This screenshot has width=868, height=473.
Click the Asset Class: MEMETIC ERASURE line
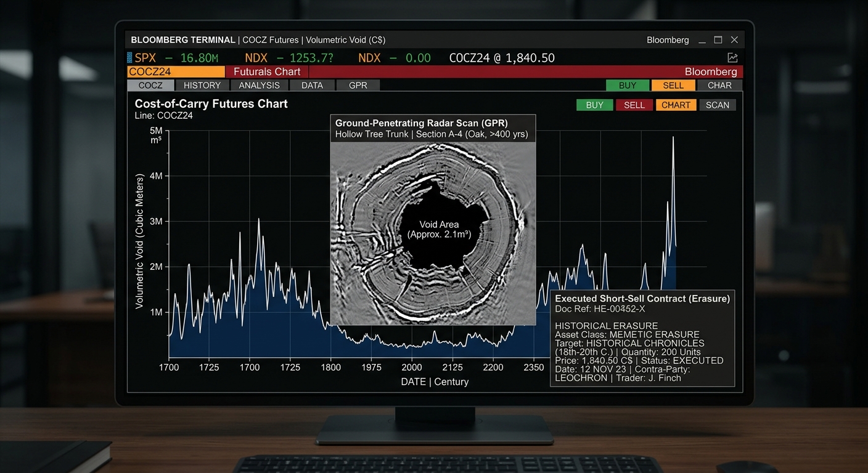(627, 334)
